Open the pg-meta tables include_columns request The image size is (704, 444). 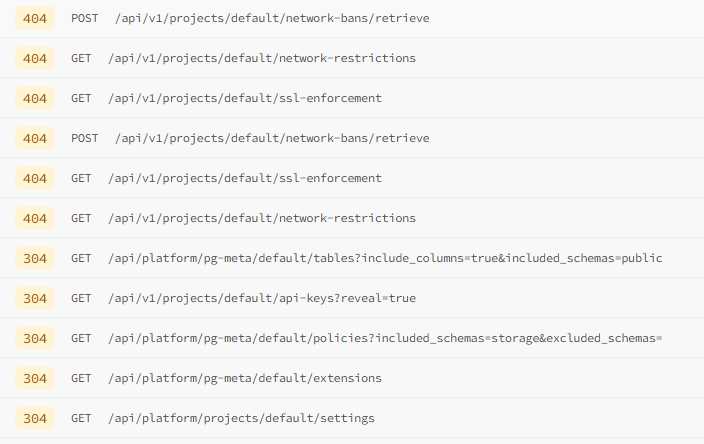click(385, 258)
